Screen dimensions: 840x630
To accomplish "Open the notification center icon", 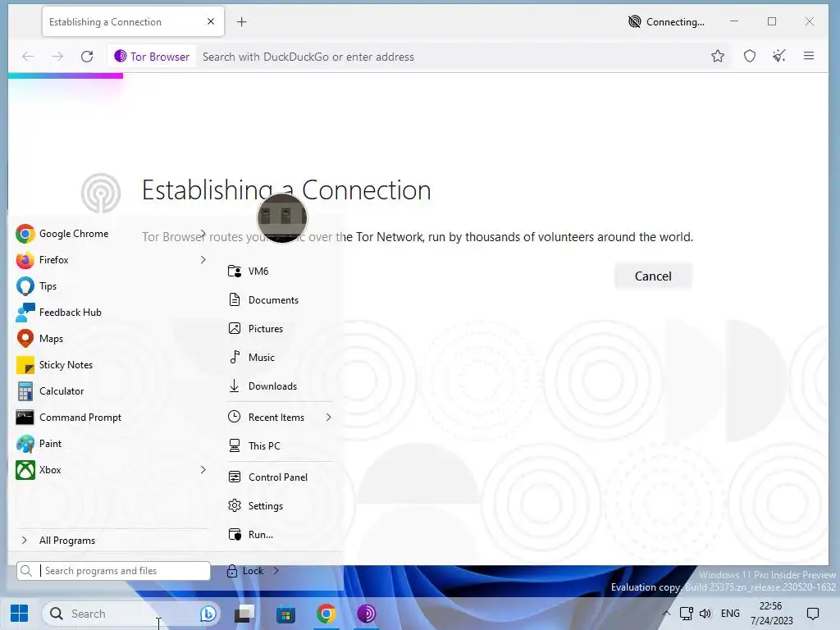I will [813, 614].
